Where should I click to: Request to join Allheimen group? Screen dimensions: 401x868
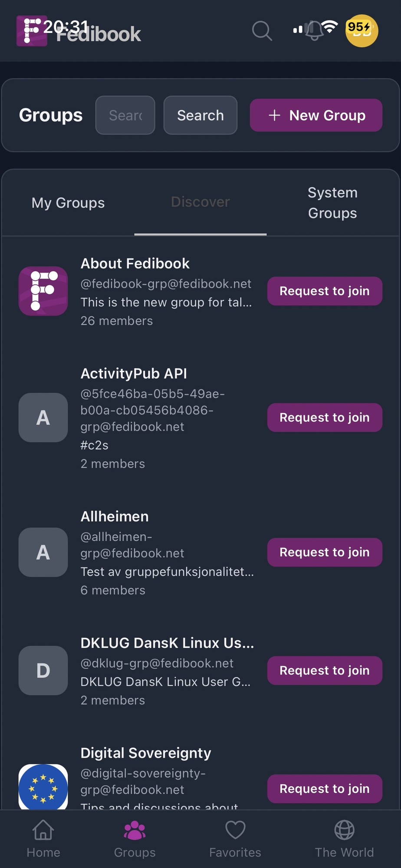pyautogui.click(x=325, y=552)
